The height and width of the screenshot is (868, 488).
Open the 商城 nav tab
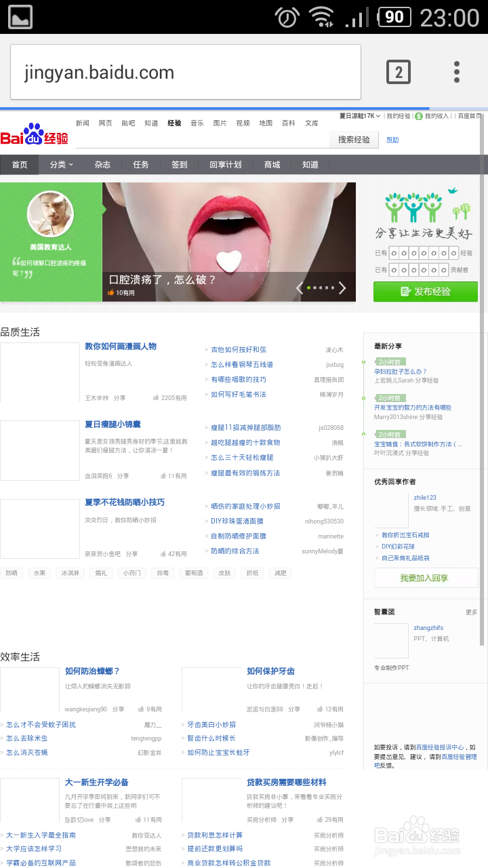[272, 165]
